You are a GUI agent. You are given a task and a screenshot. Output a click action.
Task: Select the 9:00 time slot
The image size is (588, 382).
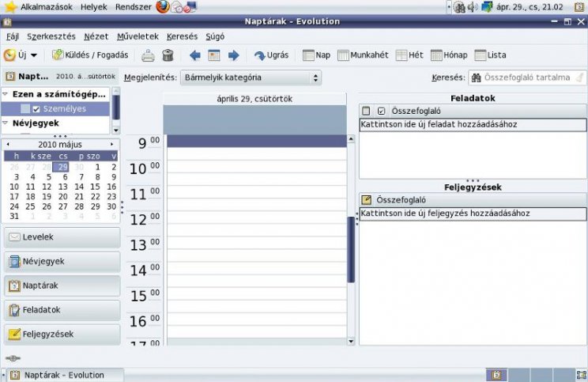(257, 141)
